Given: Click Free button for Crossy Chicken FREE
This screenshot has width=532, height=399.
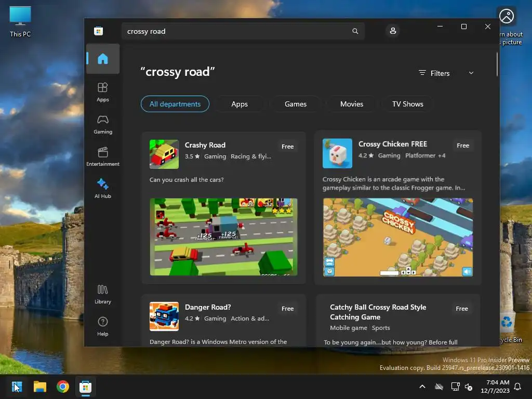Looking at the screenshot, I should pyautogui.click(x=463, y=145).
